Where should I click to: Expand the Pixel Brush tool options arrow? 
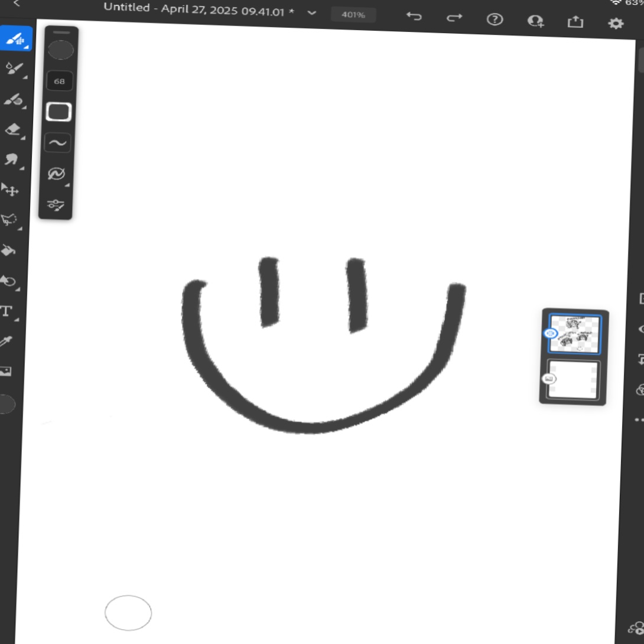click(x=27, y=47)
